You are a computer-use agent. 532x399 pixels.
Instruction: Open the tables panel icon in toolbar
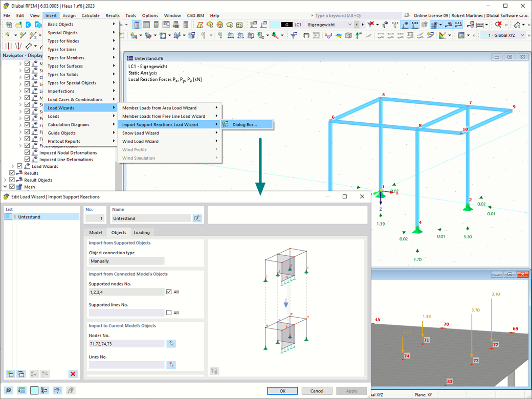tap(146, 25)
